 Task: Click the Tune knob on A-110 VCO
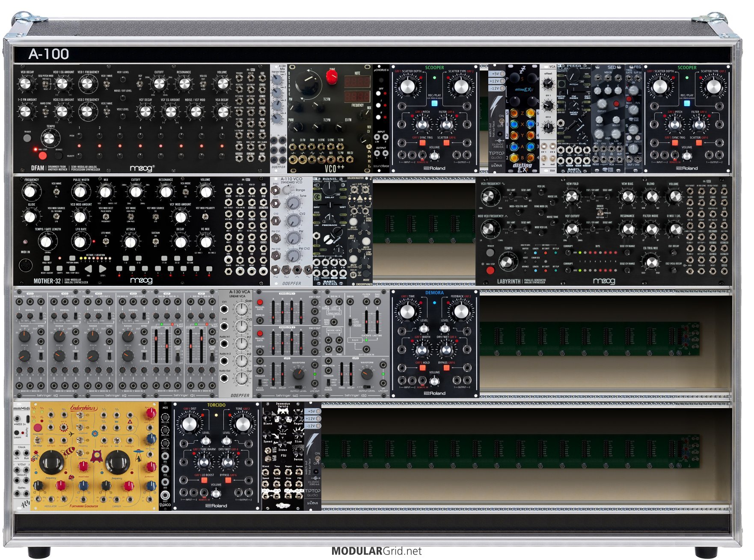pyautogui.click(x=293, y=203)
